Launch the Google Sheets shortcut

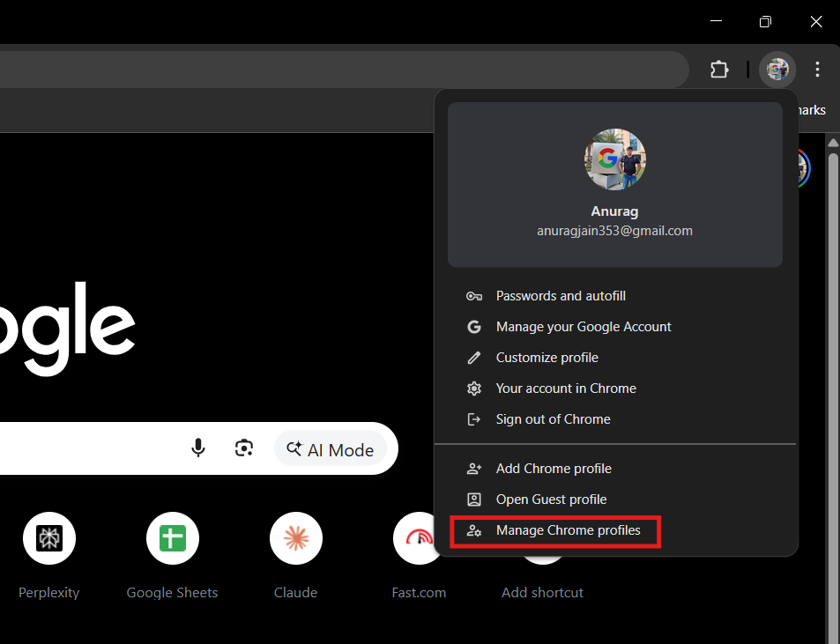(172, 537)
